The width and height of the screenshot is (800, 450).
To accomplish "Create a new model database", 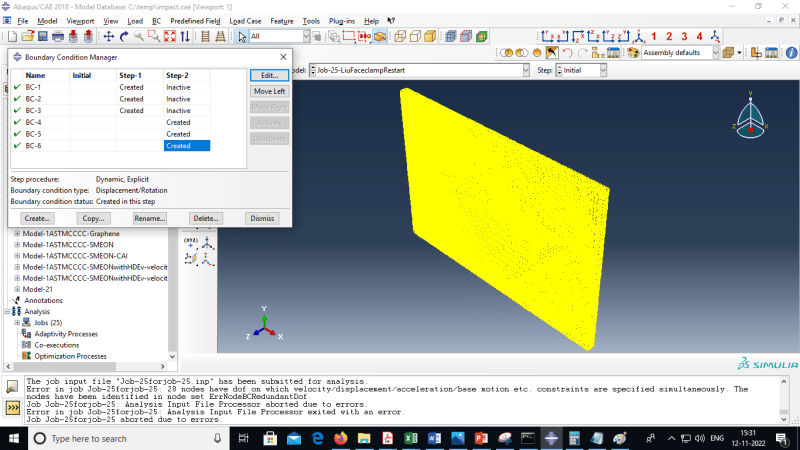I will [x=12, y=36].
